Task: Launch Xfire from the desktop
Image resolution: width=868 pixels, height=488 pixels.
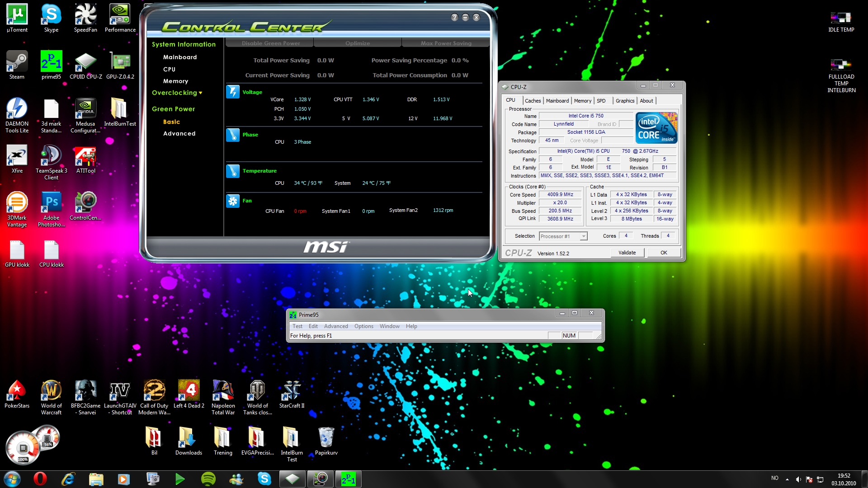Action: tap(17, 159)
